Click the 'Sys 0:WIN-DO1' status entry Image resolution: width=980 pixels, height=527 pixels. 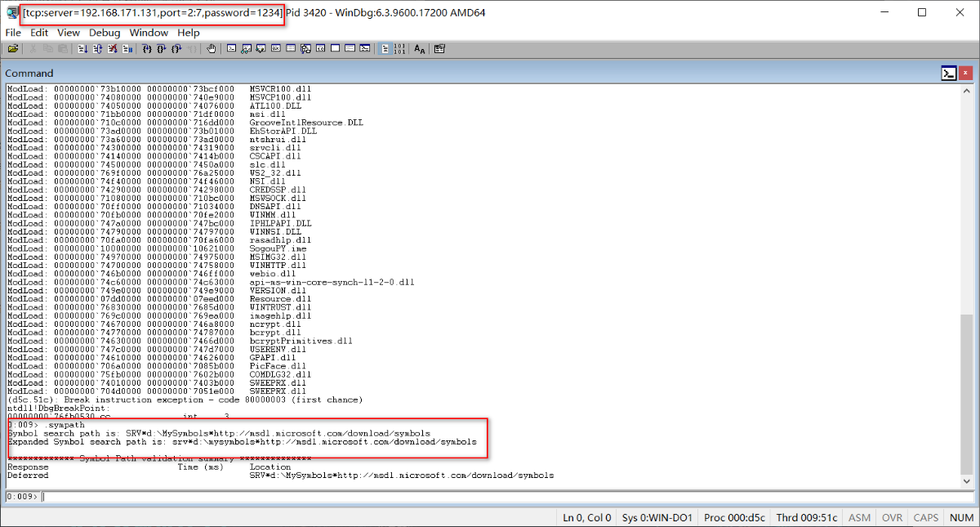coord(657,517)
